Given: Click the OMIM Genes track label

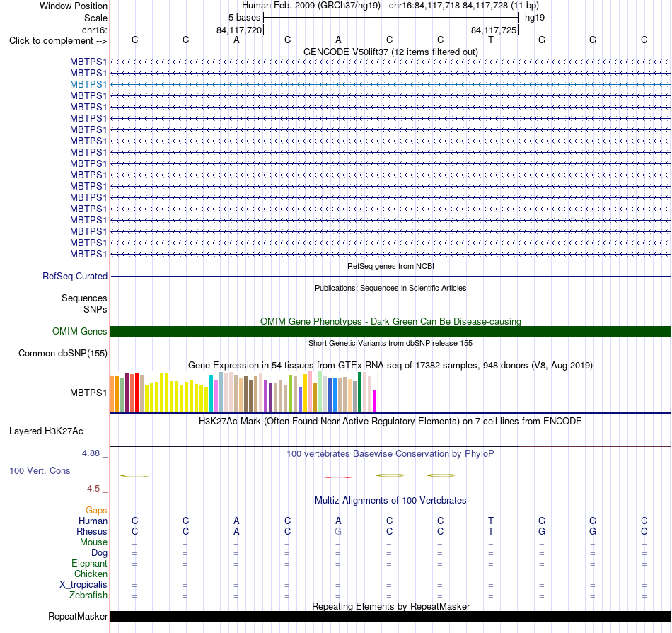Looking at the screenshot, I should (80, 331).
